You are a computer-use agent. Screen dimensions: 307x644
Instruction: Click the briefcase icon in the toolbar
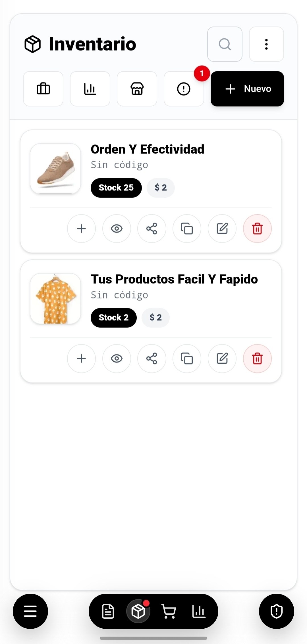[43, 89]
